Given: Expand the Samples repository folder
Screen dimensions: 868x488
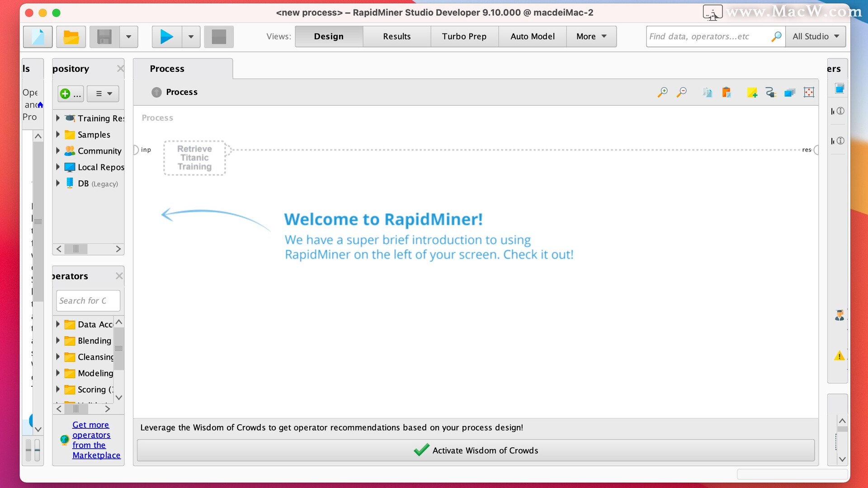Looking at the screenshot, I should pyautogui.click(x=58, y=134).
